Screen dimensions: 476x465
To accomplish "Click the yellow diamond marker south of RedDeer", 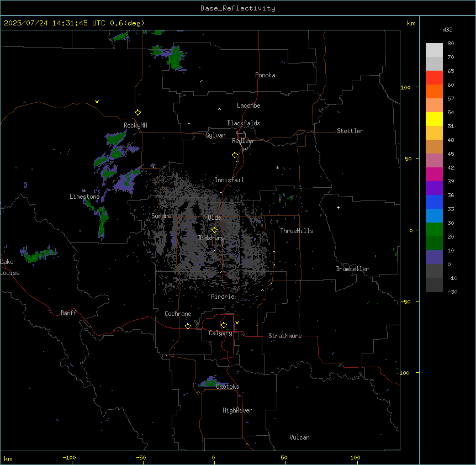I will pyautogui.click(x=235, y=155).
